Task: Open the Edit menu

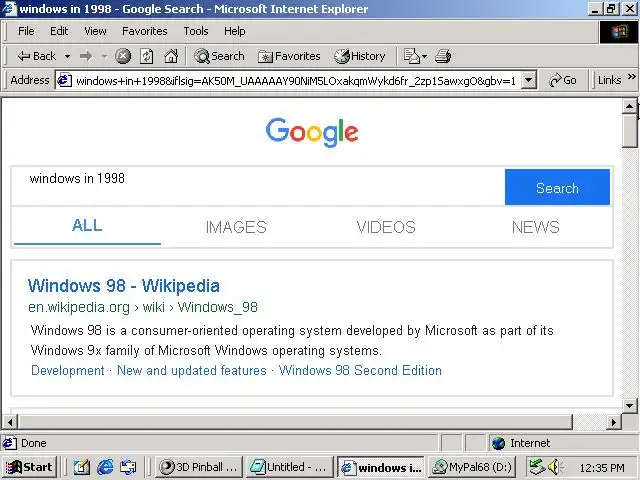Action: 59,31
